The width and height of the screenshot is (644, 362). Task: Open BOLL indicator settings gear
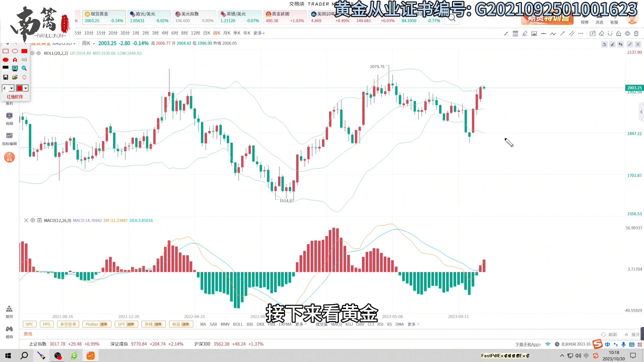33,53
